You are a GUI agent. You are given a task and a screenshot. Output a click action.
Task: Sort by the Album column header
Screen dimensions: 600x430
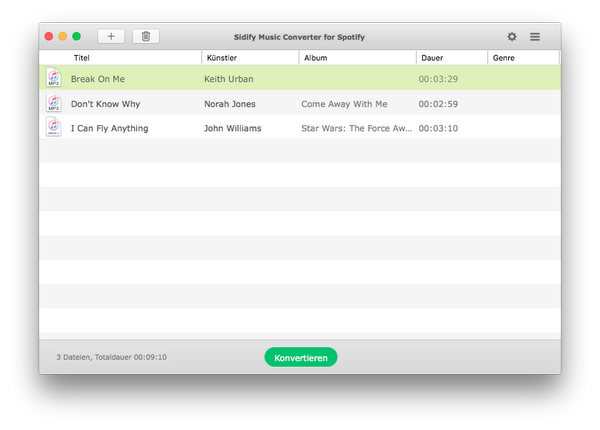[x=315, y=58]
